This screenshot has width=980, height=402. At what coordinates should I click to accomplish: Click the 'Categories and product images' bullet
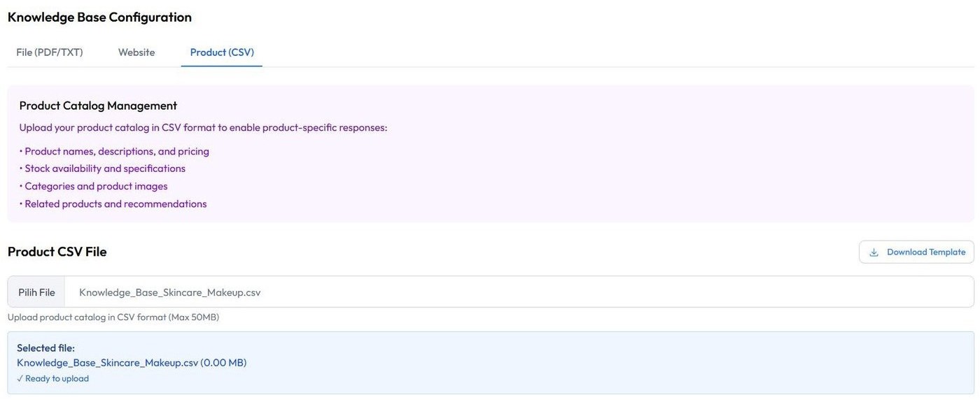pos(93,186)
